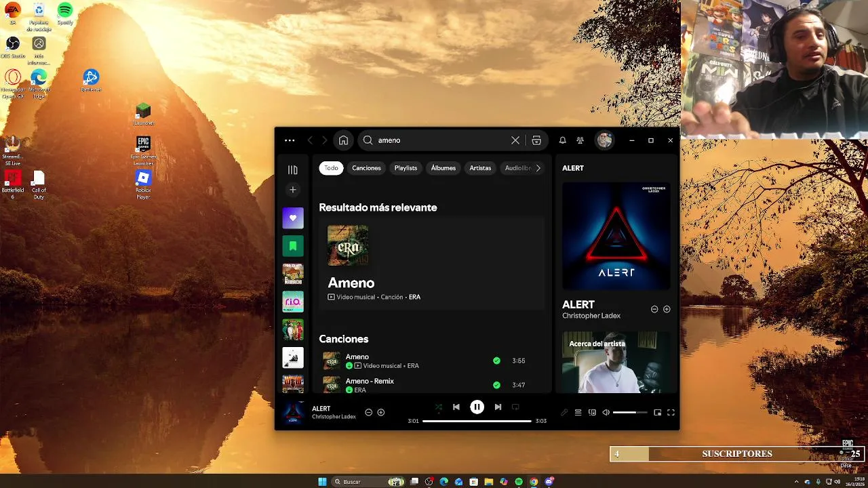Open Task View on the taskbar

414,482
